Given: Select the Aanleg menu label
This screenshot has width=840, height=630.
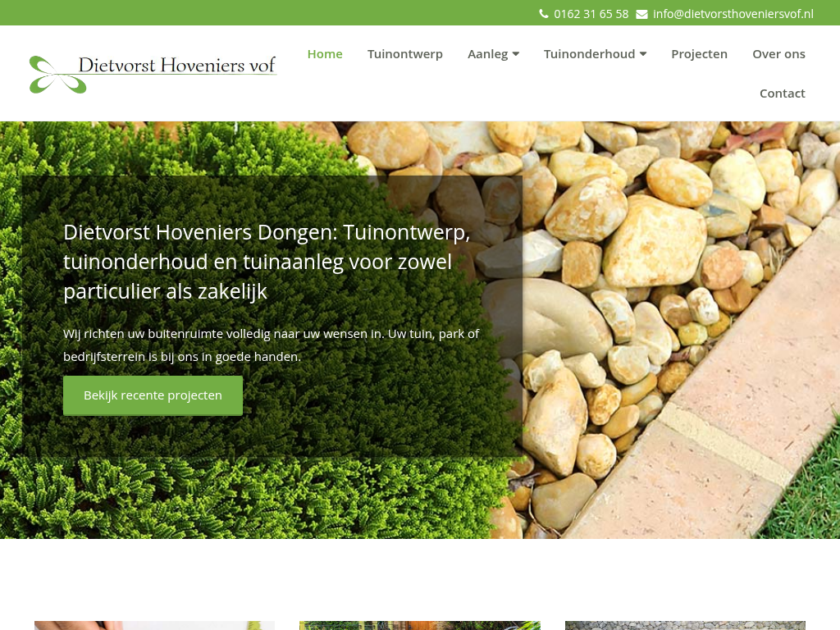Looking at the screenshot, I should click(487, 54).
